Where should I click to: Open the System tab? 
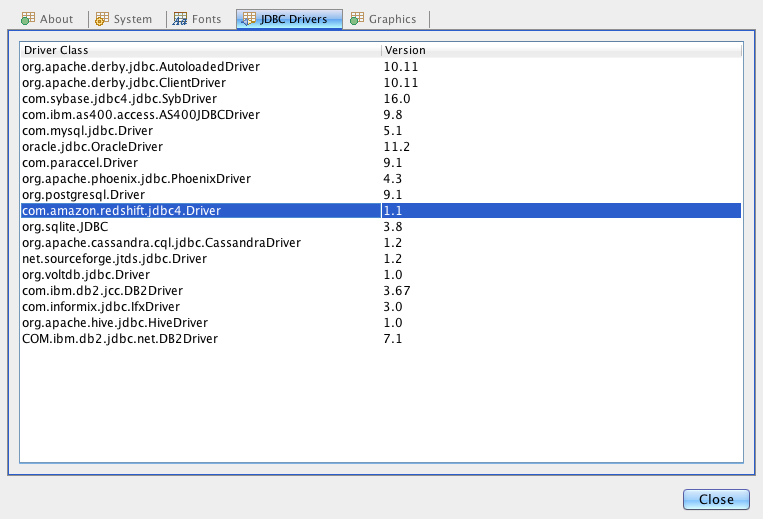(124, 19)
